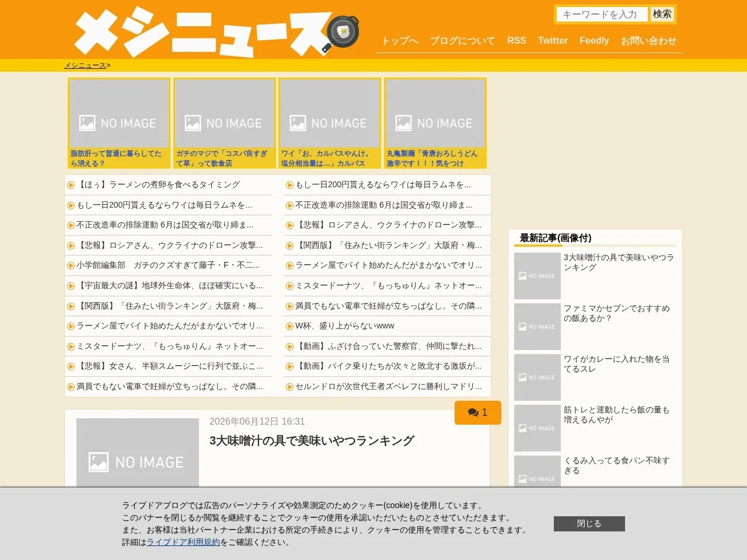The height and width of the screenshot is (560, 747).
Task: Click the speech bubble comment count badge
Action: [477, 412]
